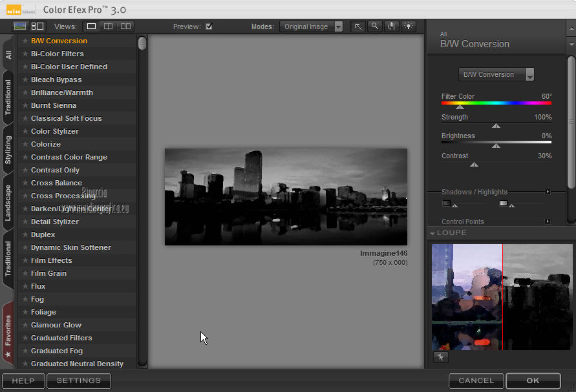Click the pin icon below the loupe
Image resolution: width=576 pixels, height=392 pixels.
(x=440, y=357)
